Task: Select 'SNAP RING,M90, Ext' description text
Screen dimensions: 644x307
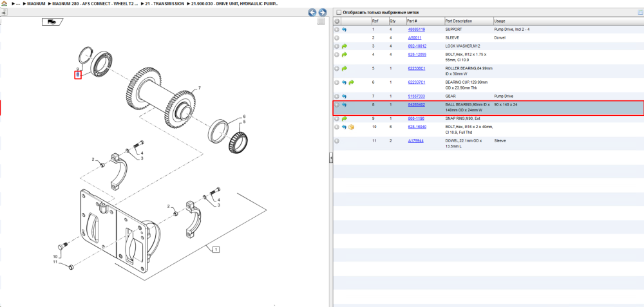Action: coord(463,118)
